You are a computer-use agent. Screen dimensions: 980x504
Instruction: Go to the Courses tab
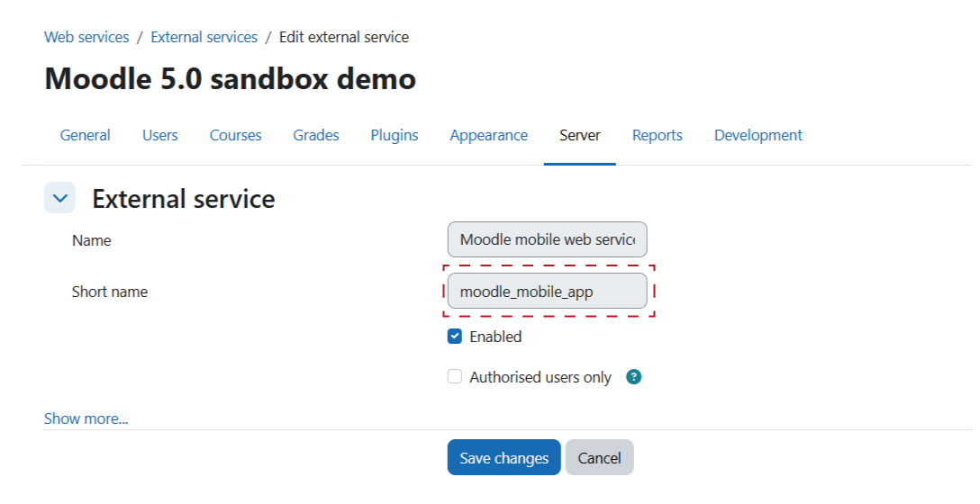tap(235, 135)
